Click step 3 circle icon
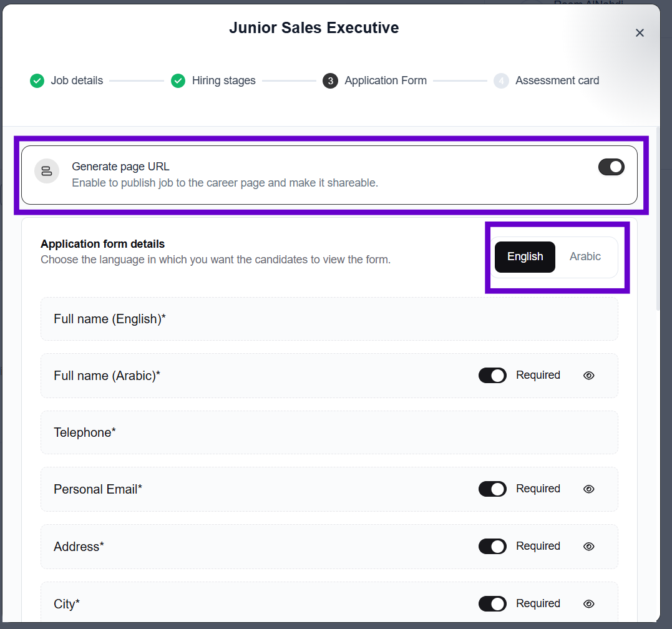Screen dimensions: 672x629 330,80
